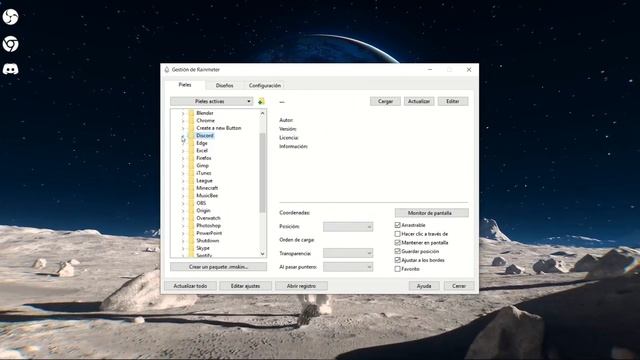Click the Actualizar button
The image size is (640, 360).
[x=419, y=101]
